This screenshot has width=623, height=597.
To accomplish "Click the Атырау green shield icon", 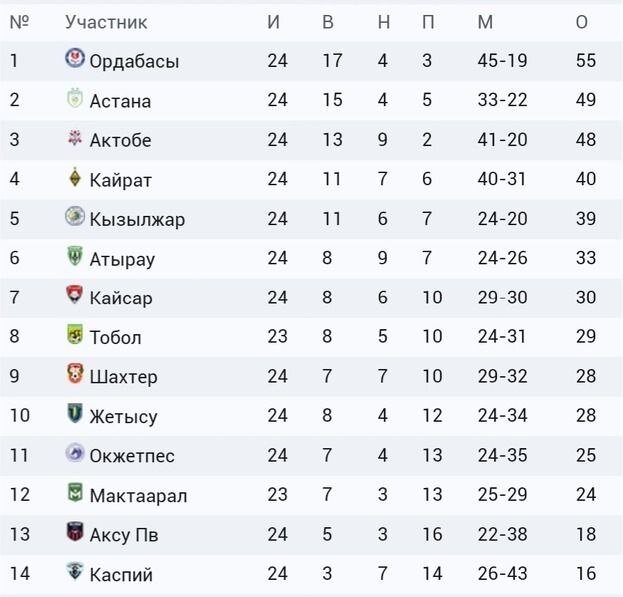I will click(x=75, y=256).
